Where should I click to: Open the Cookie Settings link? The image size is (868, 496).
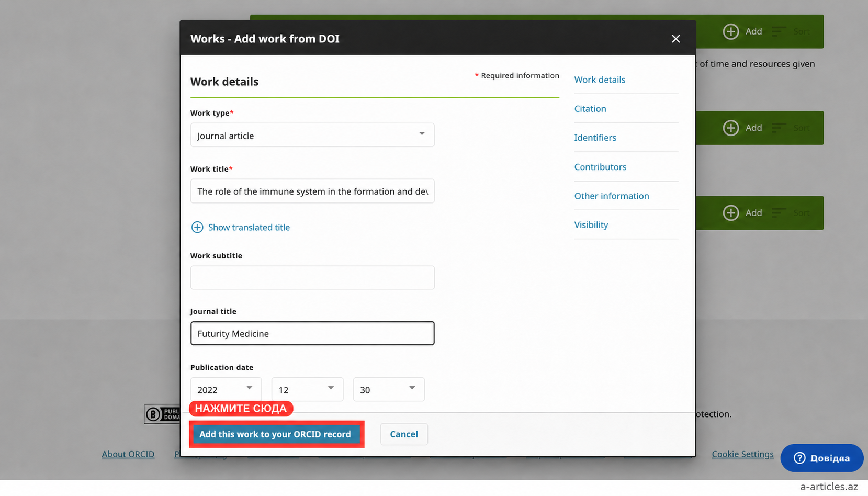click(x=742, y=454)
